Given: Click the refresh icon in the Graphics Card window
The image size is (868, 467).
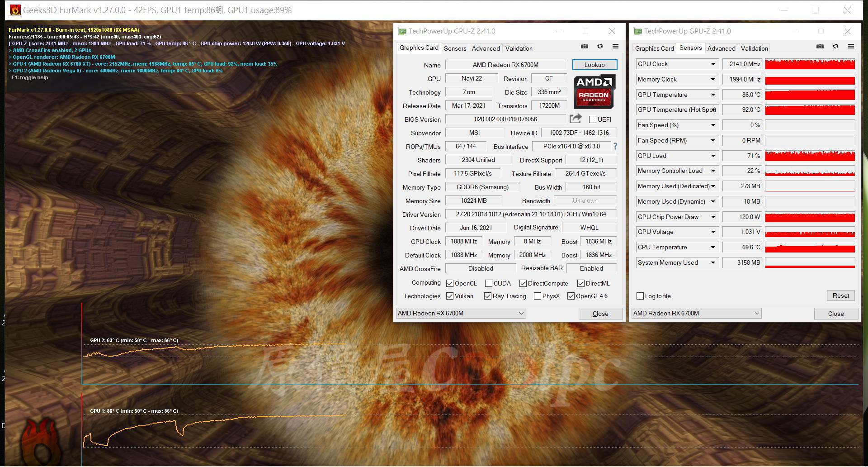Looking at the screenshot, I should click(600, 46).
